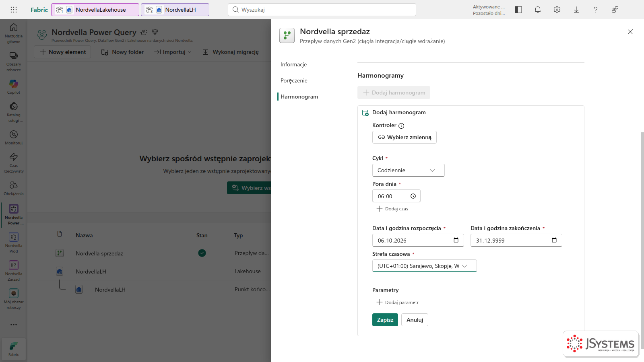644x362 pixels.
Task: Switch to the NordvellaLakehouse tab
Action: pos(95,10)
